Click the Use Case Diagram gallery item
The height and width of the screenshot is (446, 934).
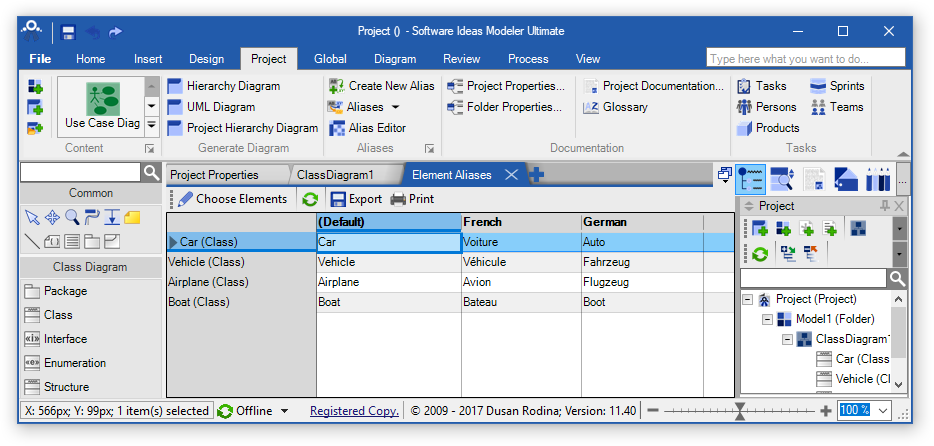point(101,107)
